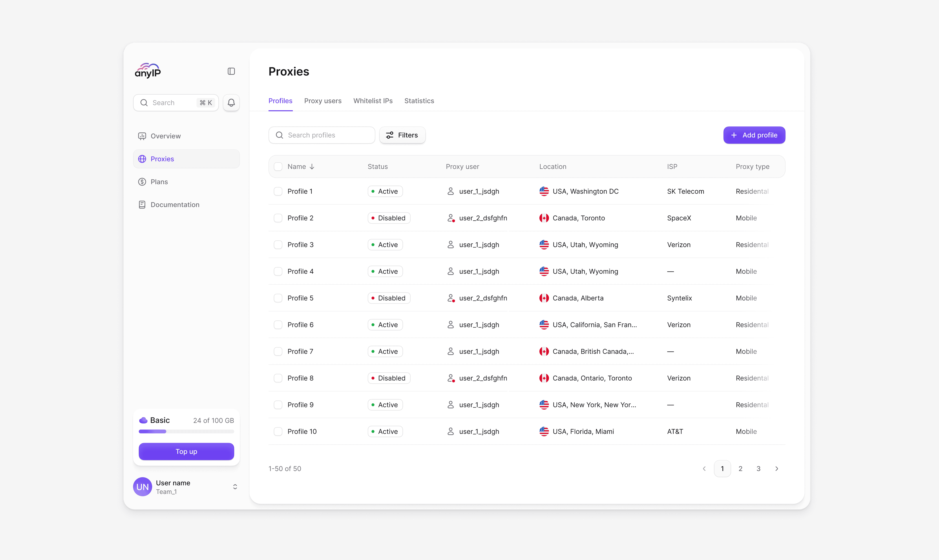Click the UN user avatar

coord(142,487)
